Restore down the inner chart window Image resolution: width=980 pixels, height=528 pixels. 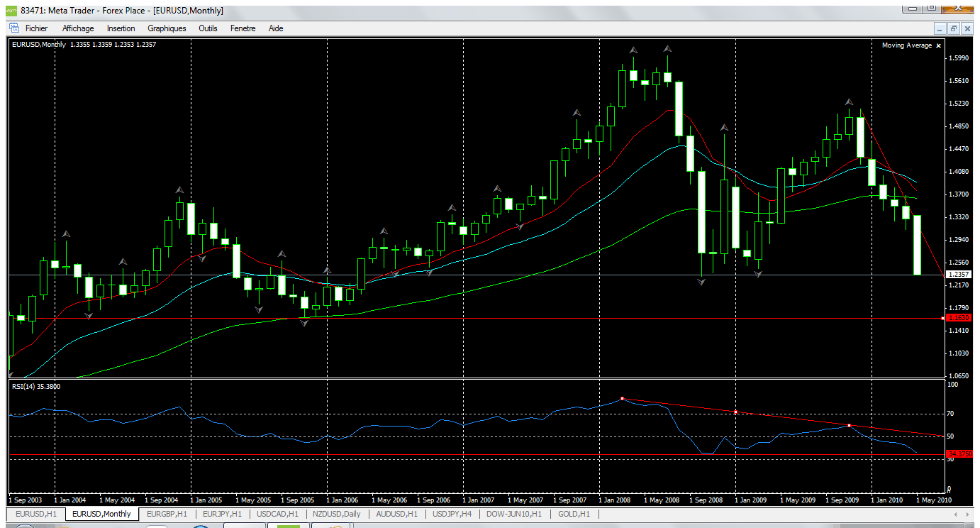pyautogui.click(x=954, y=28)
